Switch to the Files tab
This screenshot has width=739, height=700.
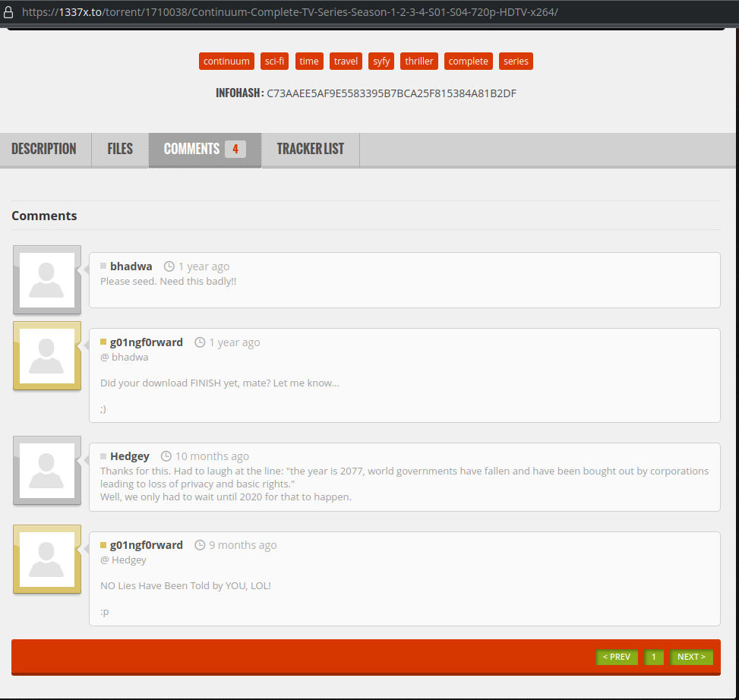coord(120,149)
